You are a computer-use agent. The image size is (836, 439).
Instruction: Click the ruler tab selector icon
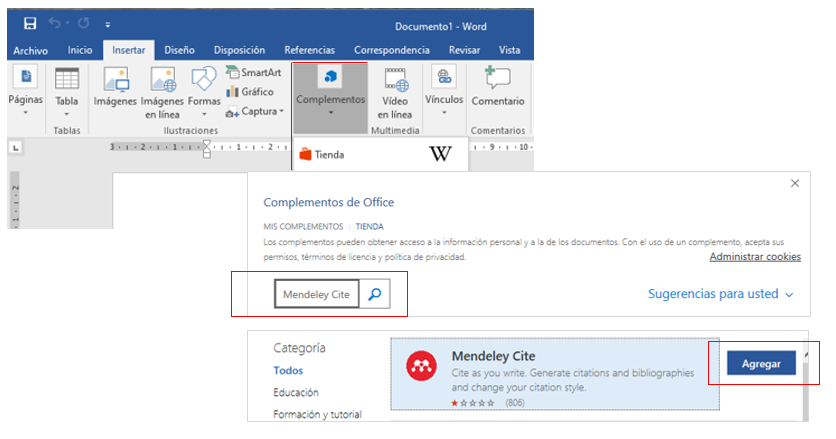coord(15,148)
